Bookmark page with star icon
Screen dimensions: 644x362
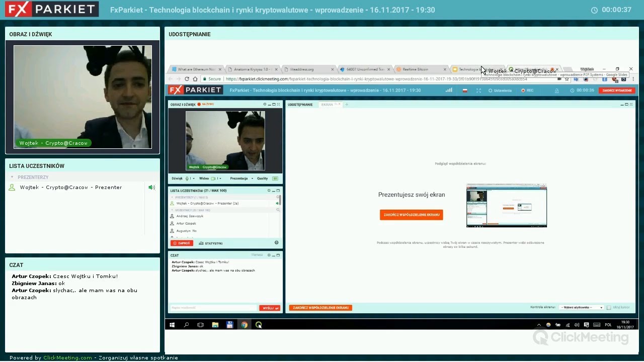(x=567, y=79)
